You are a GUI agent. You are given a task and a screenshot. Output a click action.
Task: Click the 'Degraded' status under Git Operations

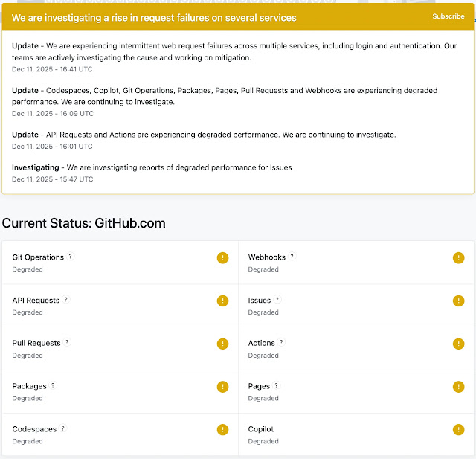tap(28, 269)
